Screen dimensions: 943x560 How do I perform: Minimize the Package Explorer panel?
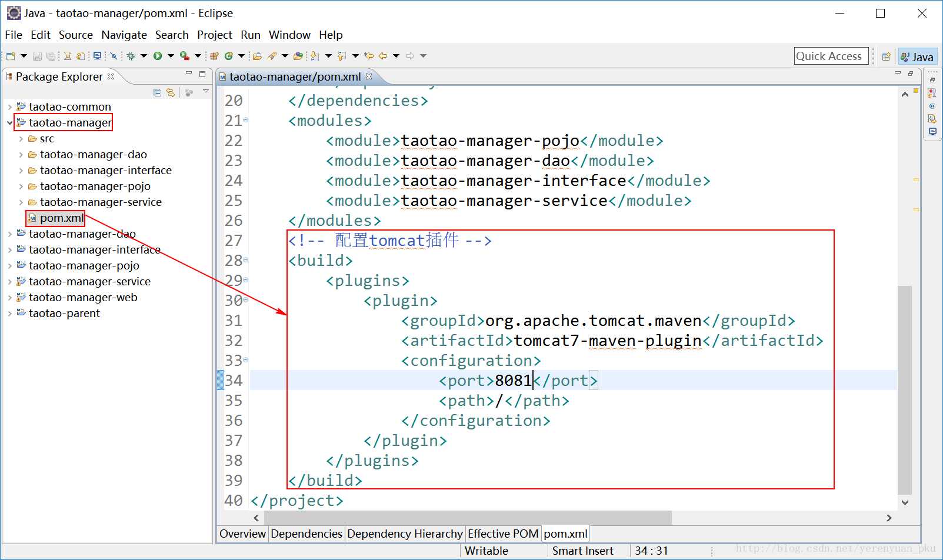tap(189, 74)
